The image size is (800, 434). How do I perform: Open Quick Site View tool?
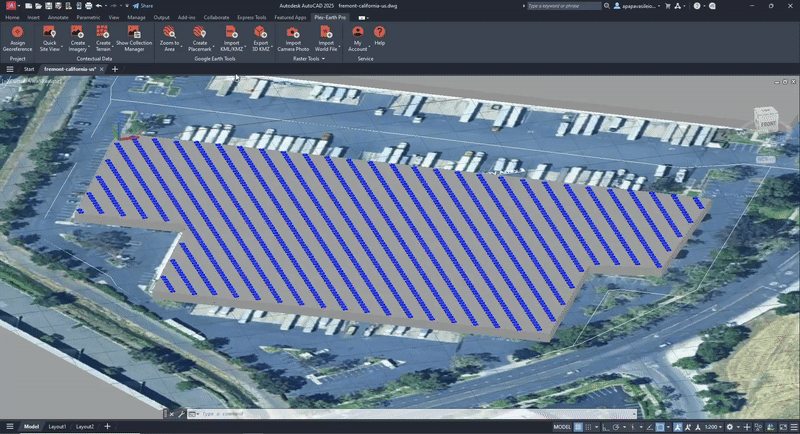[49, 38]
